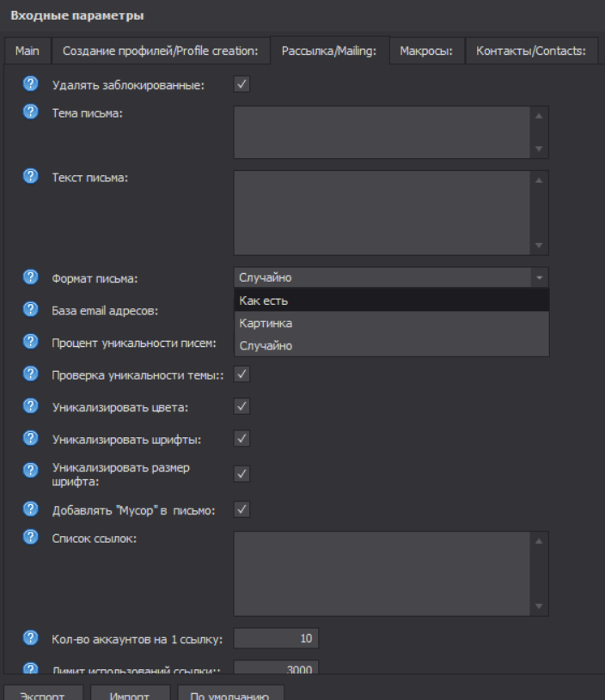605x700 pixels.
Task: Click help icon next to Тема письма
Action: (31, 112)
